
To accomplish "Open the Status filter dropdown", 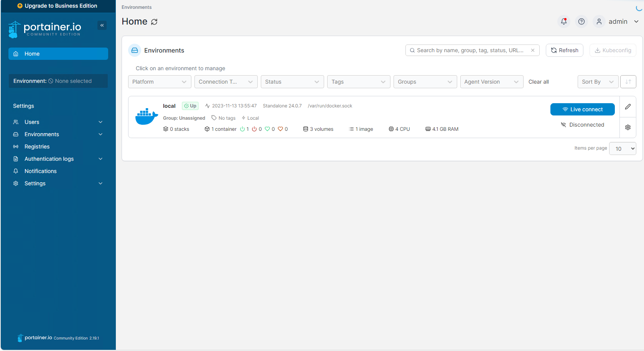I will (292, 82).
